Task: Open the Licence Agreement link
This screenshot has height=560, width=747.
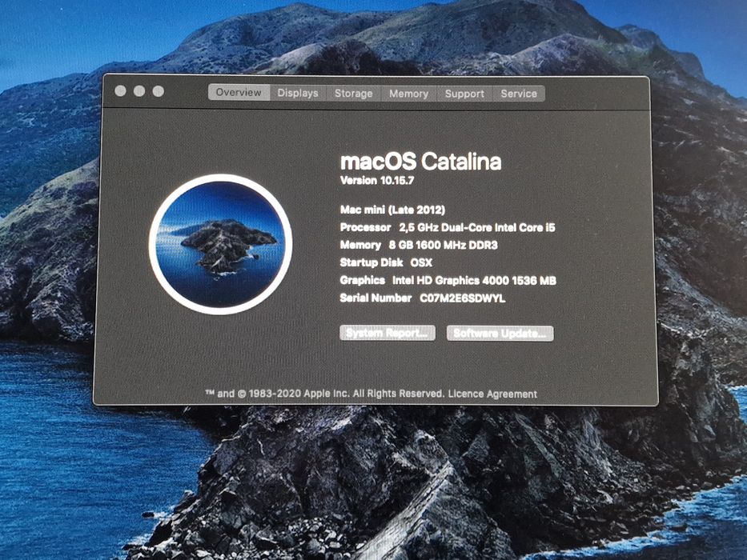Action: pyautogui.click(x=492, y=394)
